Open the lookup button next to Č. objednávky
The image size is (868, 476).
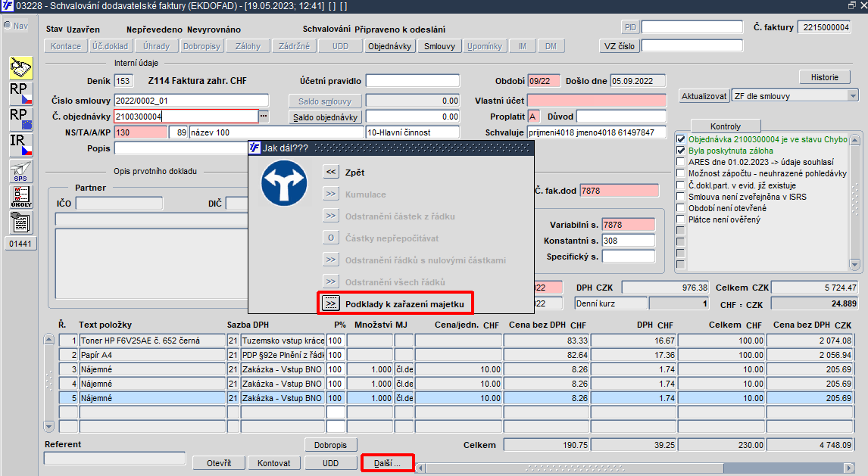coord(264,116)
